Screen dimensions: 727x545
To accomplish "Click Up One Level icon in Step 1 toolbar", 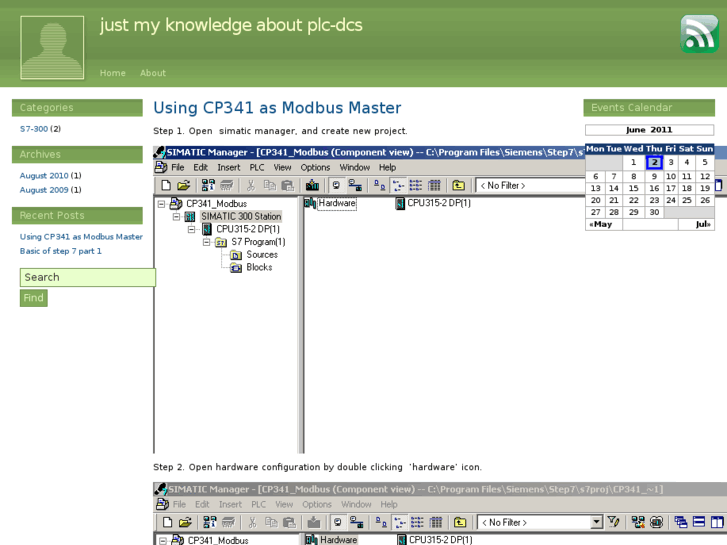I will click(x=459, y=186).
